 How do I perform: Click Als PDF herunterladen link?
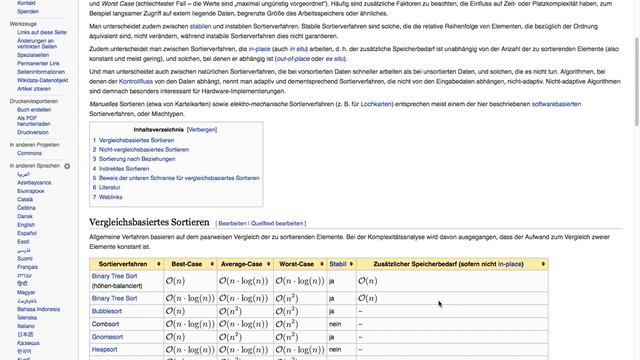pos(33,121)
